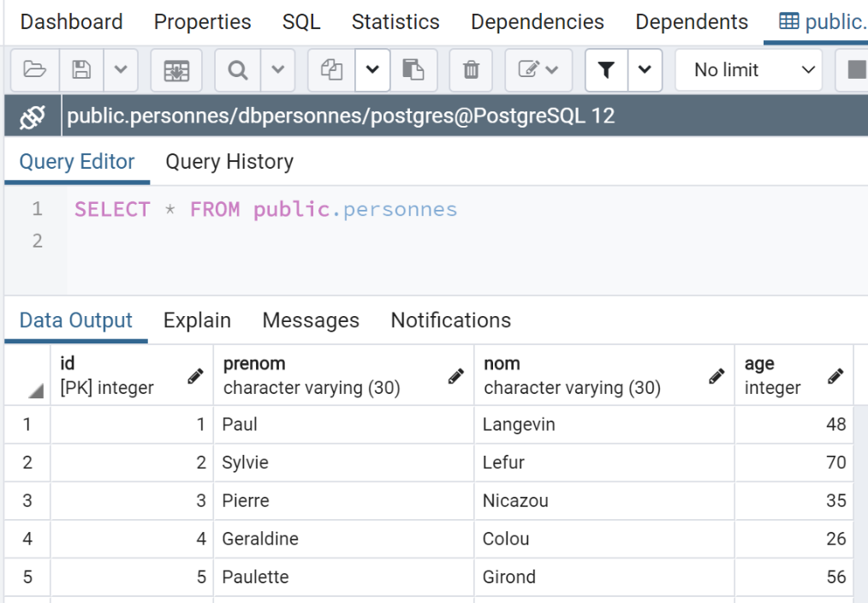The image size is (868, 603).
Task: Click the Find magnifier icon
Action: tap(237, 70)
